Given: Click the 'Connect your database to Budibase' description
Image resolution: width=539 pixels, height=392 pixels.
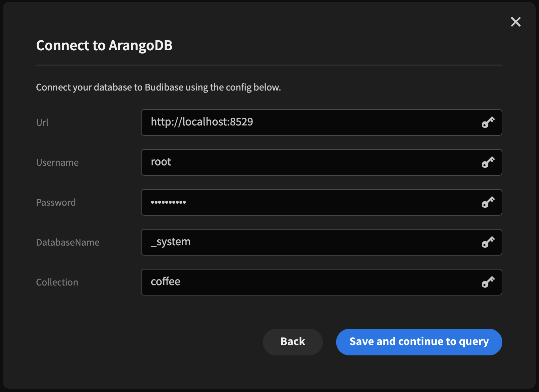Looking at the screenshot, I should (x=159, y=87).
